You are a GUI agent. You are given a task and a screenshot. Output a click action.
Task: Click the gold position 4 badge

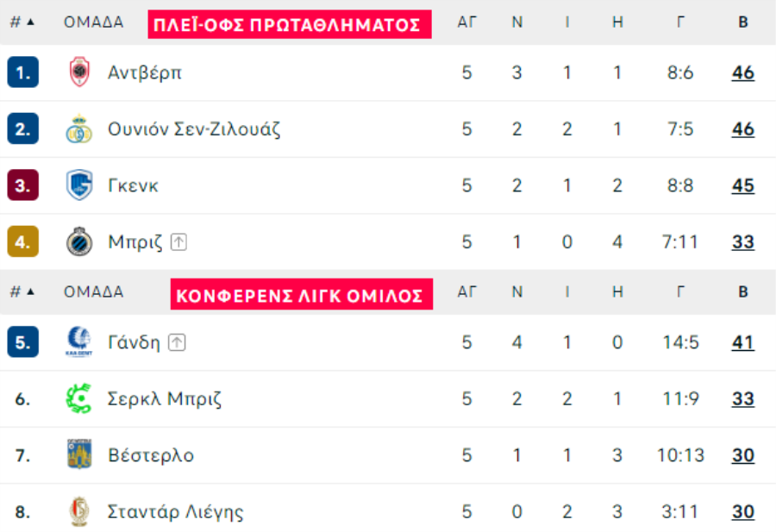click(x=22, y=241)
